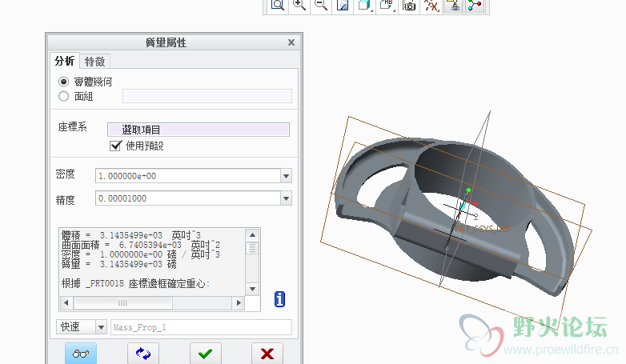Click the Repaint screen icon
626x364 pixels.
coord(343,6)
